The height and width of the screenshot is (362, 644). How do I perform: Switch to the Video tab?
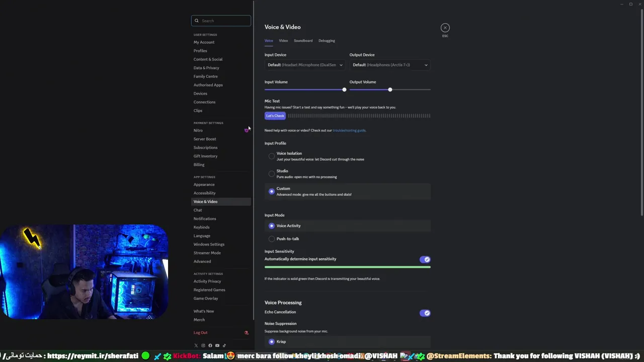pyautogui.click(x=283, y=41)
